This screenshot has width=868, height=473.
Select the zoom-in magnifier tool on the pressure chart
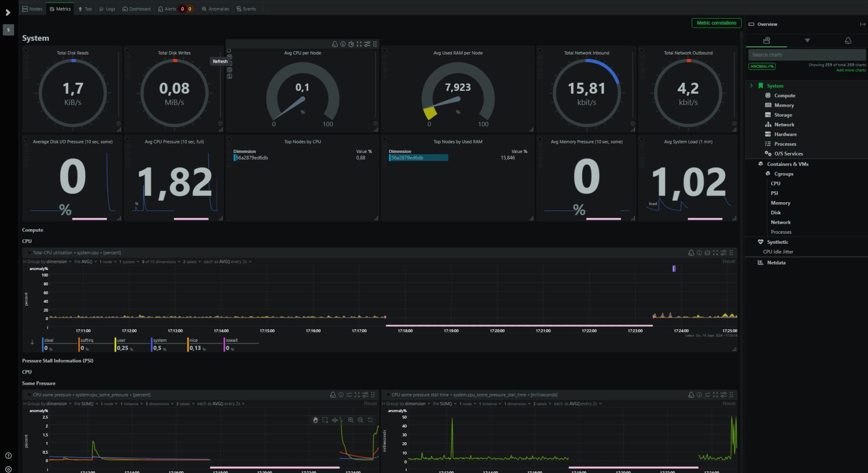tap(350, 420)
